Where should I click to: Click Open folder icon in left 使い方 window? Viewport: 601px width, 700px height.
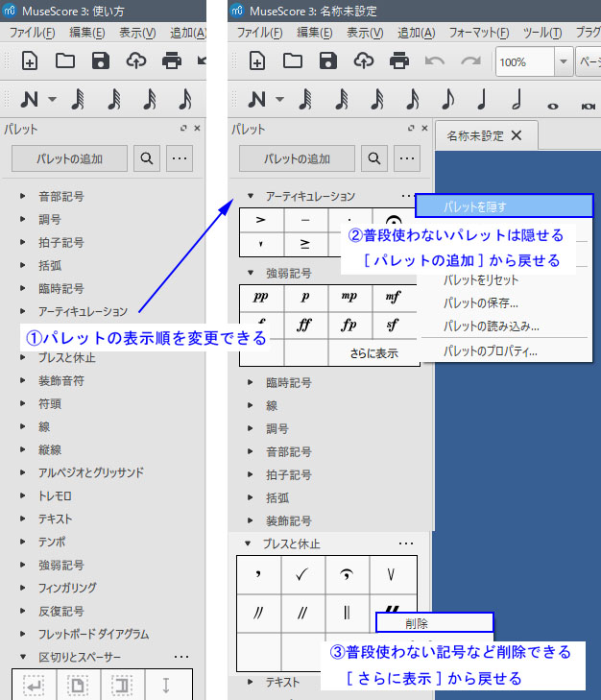click(x=65, y=60)
